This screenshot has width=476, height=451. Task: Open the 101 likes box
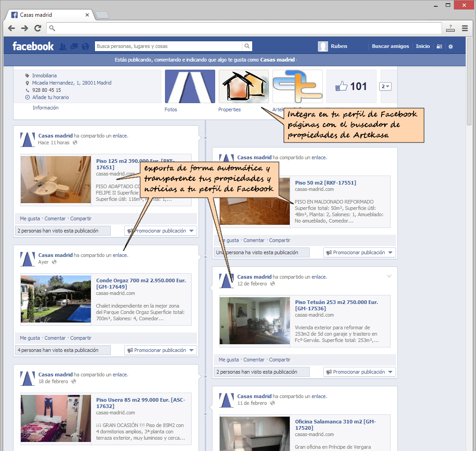tap(351, 86)
